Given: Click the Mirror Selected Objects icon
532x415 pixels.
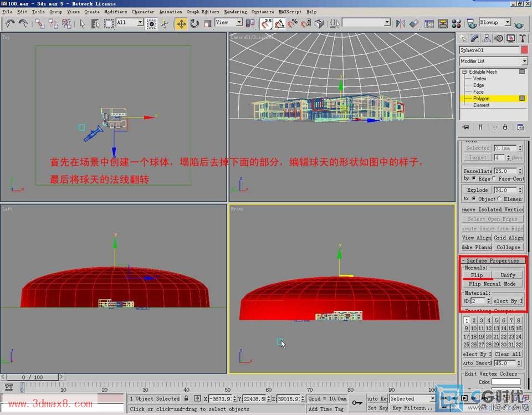Looking at the screenshot, I should tap(400, 23).
